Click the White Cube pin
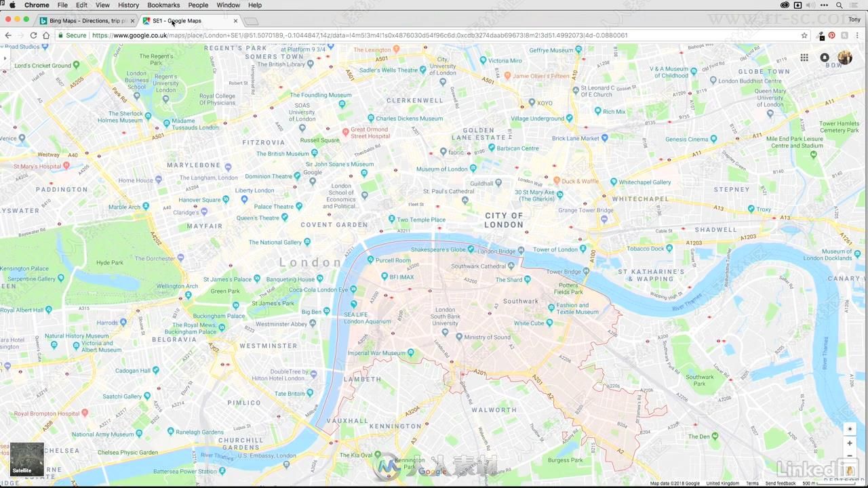The image size is (868, 488). click(550, 323)
